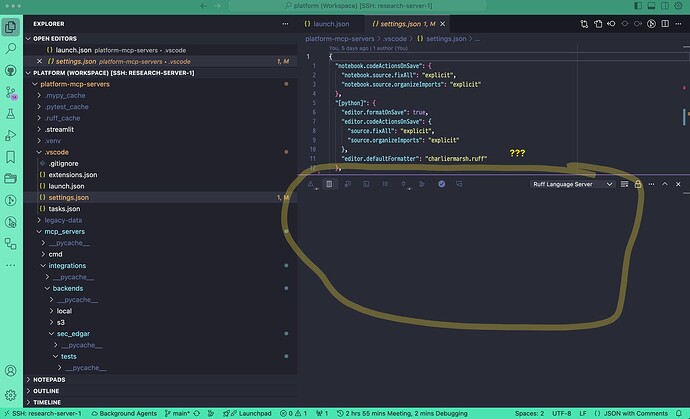Image resolution: width=690 pixels, height=419 pixels.
Task: Click the Explorer panel more actions ellipsis
Action: pyautogui.click(x=285, y=24)
